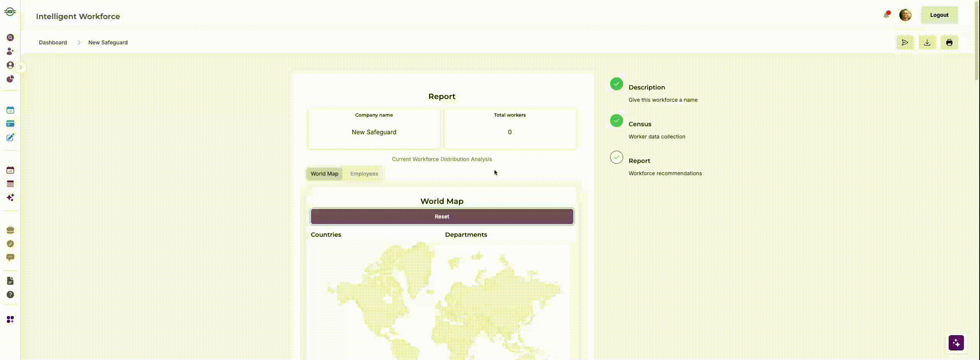Expand the collapsed left sidebar with the chevron

(20, 67)
